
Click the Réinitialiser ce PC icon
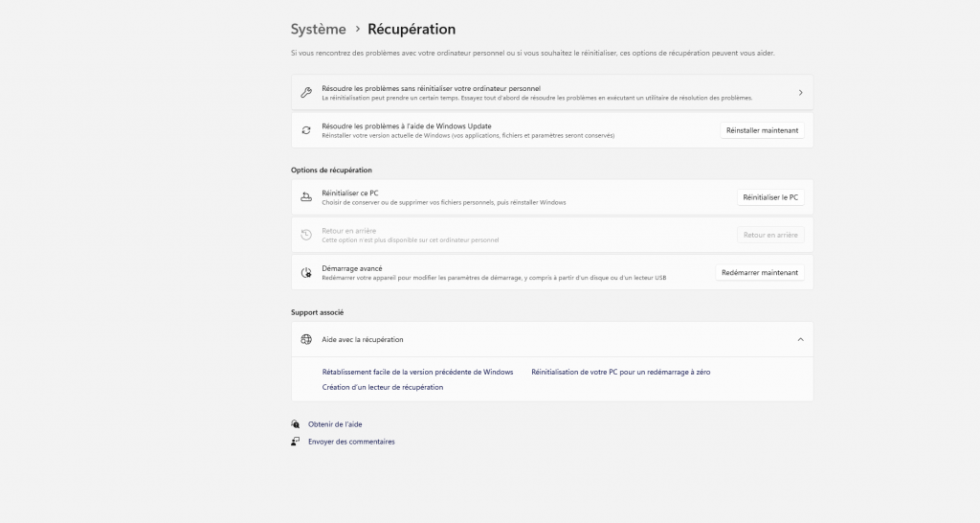tap(306, 197)
